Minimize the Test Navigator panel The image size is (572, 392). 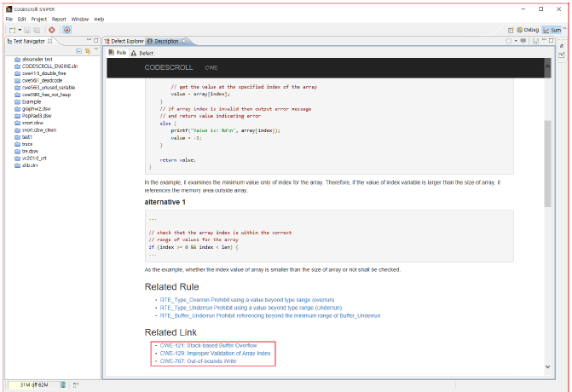[89, 40]
